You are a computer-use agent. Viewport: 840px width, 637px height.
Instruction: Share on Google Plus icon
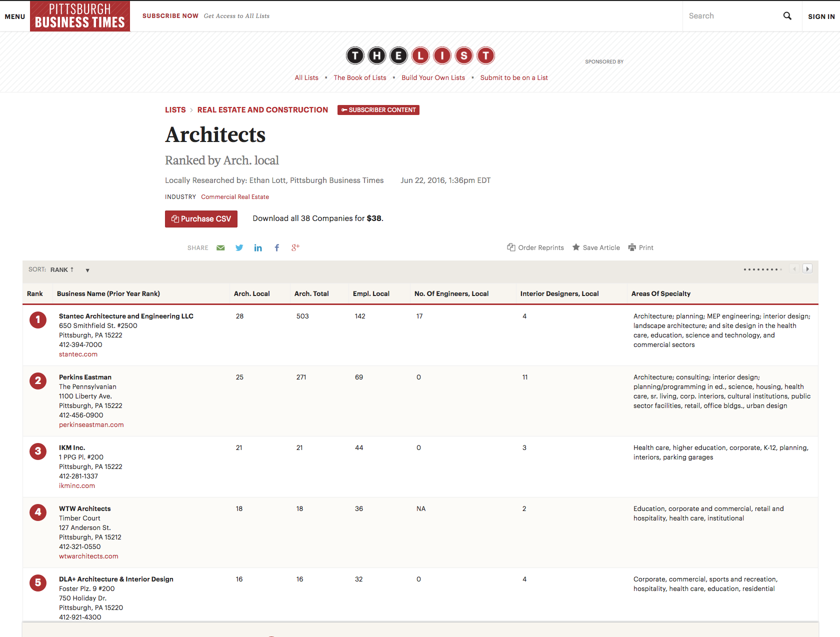295,247
